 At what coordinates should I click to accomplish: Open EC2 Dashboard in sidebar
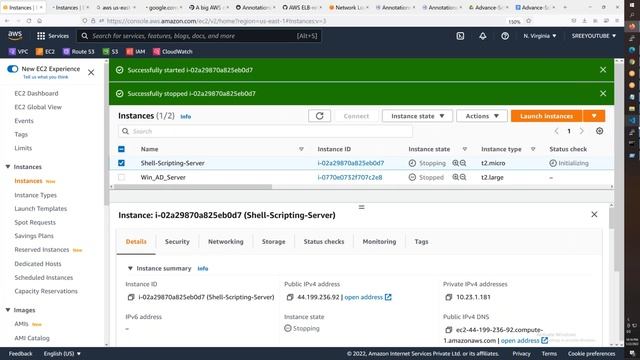click(x=36, y=93)
